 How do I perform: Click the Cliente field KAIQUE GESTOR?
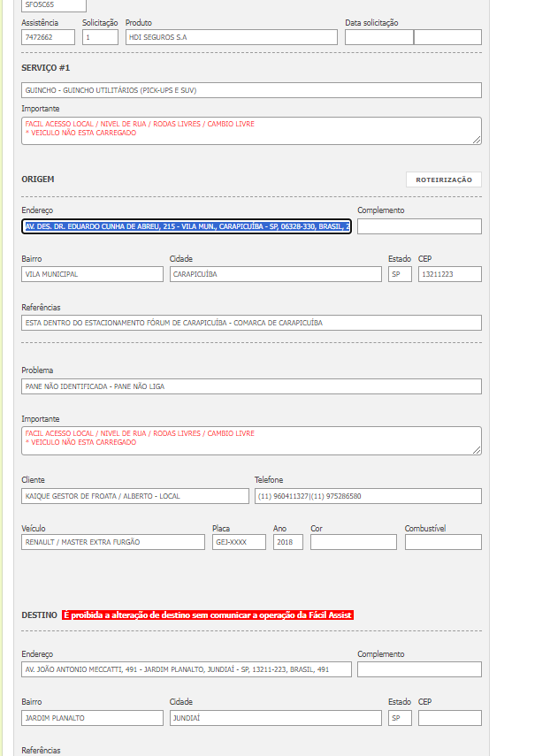coord(135,496)
